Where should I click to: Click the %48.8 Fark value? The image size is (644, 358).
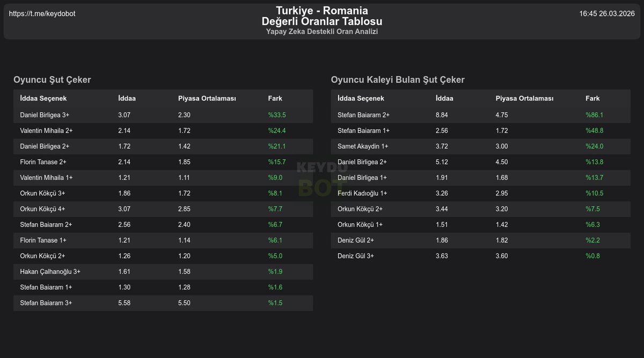tap(595, 130)
